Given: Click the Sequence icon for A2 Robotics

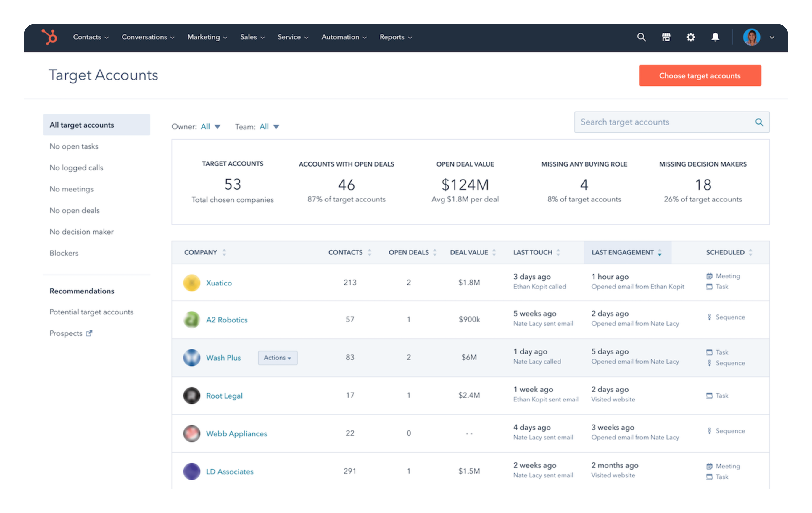Looking at the screenshot, I should coord(710,317).
